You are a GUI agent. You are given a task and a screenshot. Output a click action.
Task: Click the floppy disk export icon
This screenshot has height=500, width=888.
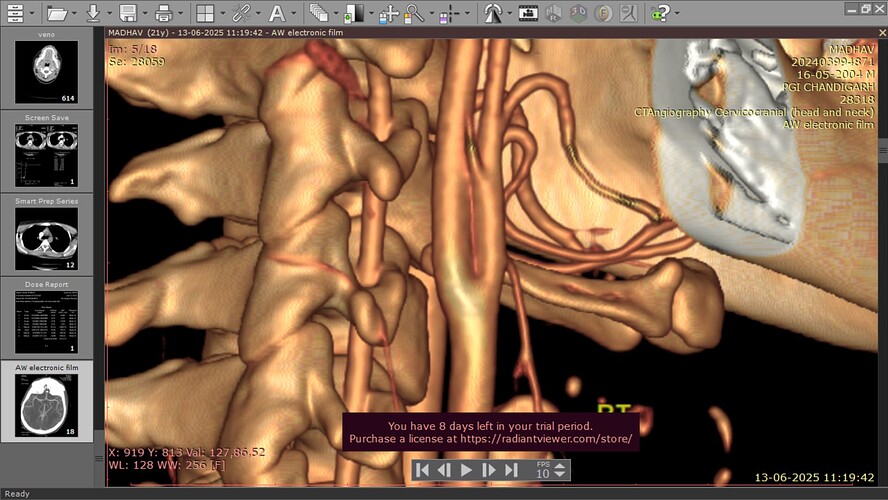click(129, 12)
